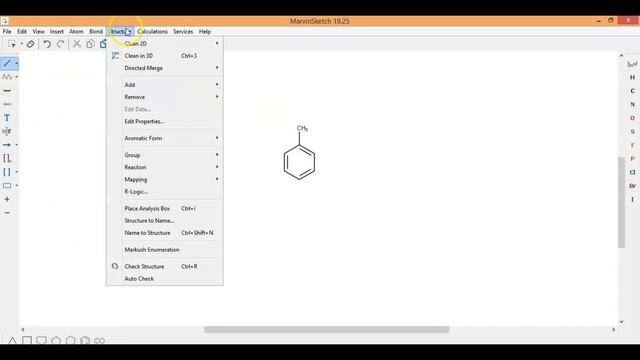Pick Nitrogen (N) atom button
640x360 pixels.
click(632, 104)
